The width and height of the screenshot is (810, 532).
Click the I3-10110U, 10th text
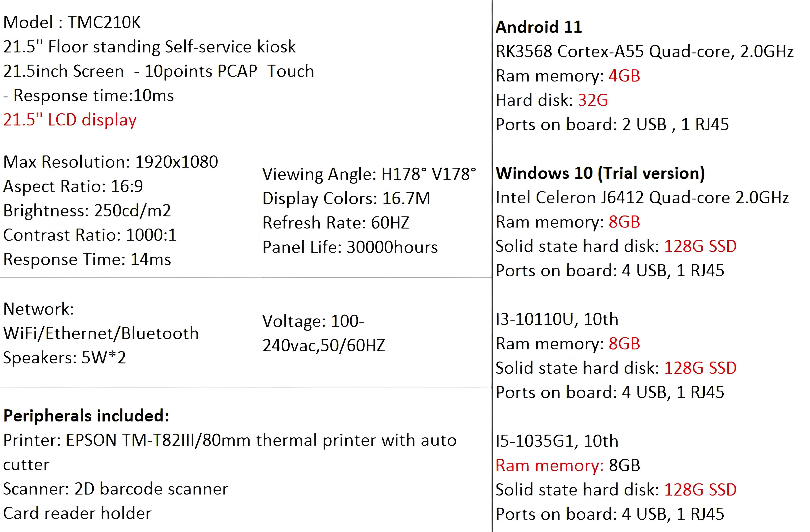coord(557,320)
